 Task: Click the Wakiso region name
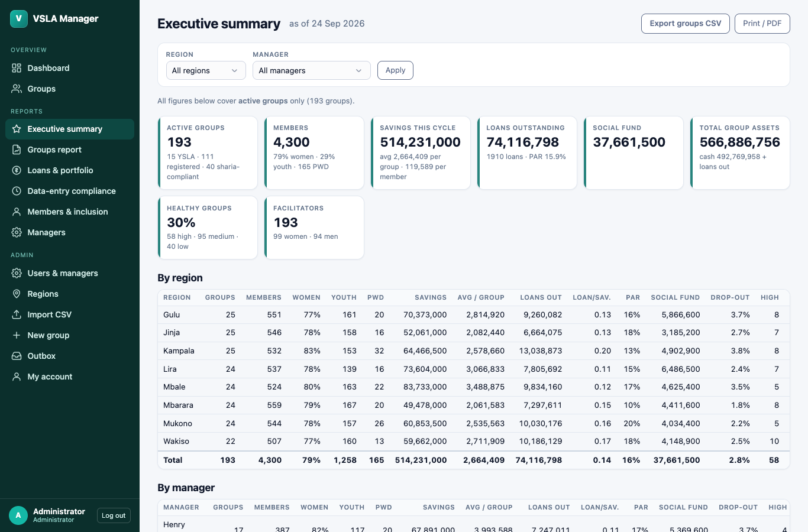click(x=176, y=442)
